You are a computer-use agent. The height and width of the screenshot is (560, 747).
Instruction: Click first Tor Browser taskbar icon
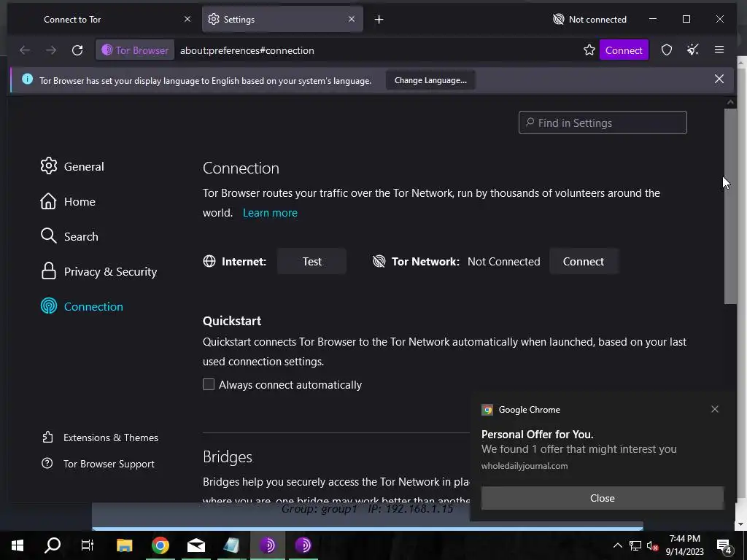[268, 545]
